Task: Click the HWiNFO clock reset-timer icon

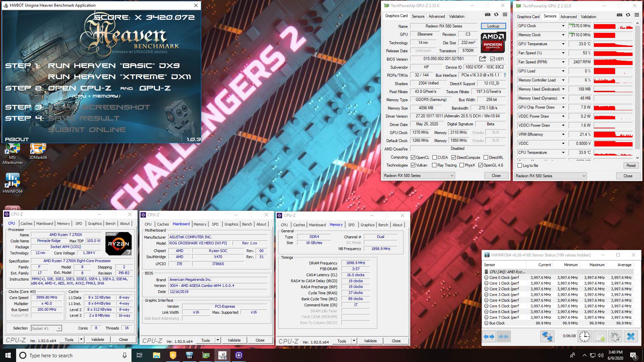Action: [585, 336]
